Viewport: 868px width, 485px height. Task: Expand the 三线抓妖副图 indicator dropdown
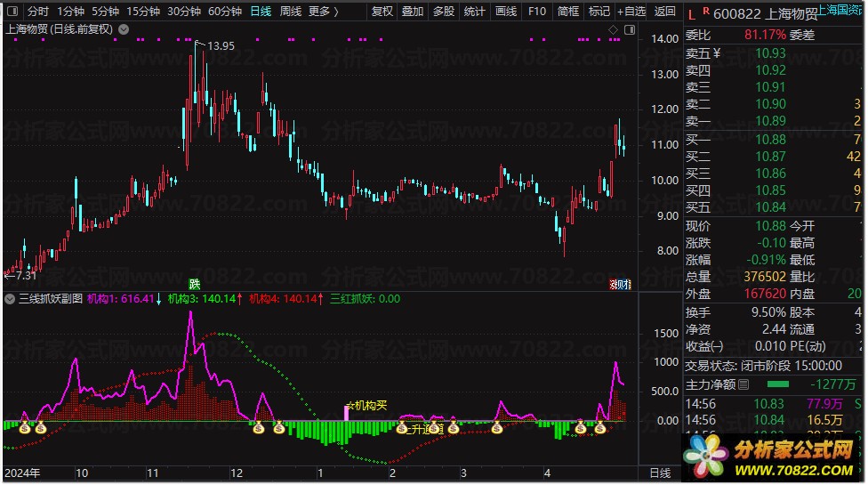[10, 299]
